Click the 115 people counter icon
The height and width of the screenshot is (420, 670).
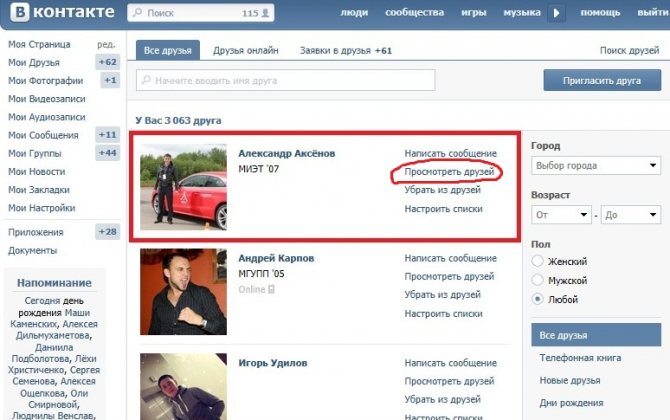point(265,13)
